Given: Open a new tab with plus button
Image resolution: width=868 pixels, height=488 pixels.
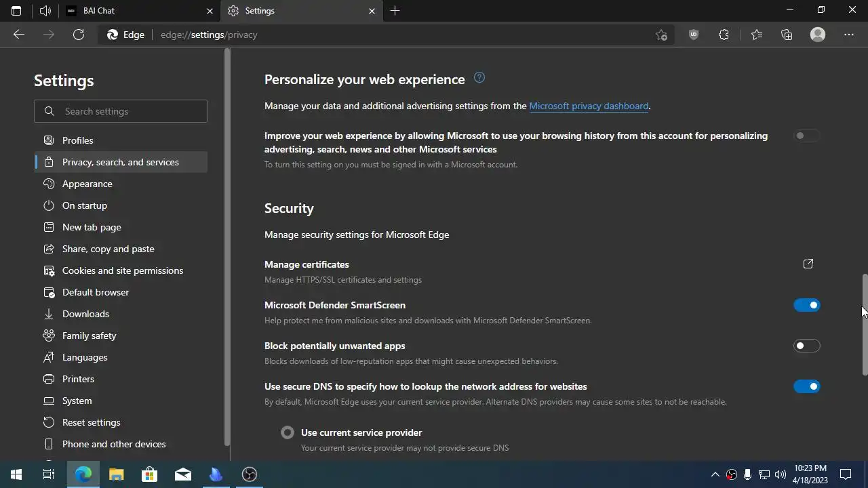Looking at the screenshot, I should (395, 11).
